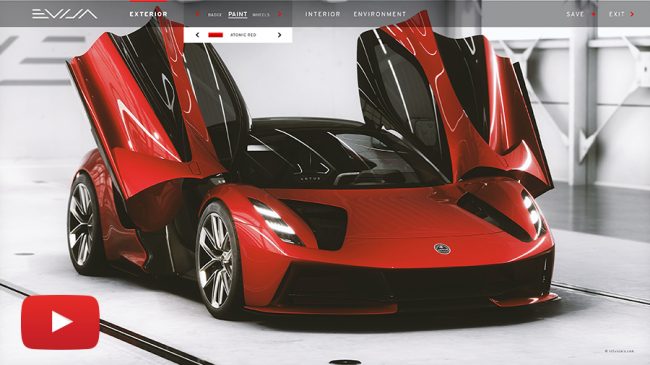
Task: Click the red icon next to SAVE
Action: (593, 14)
